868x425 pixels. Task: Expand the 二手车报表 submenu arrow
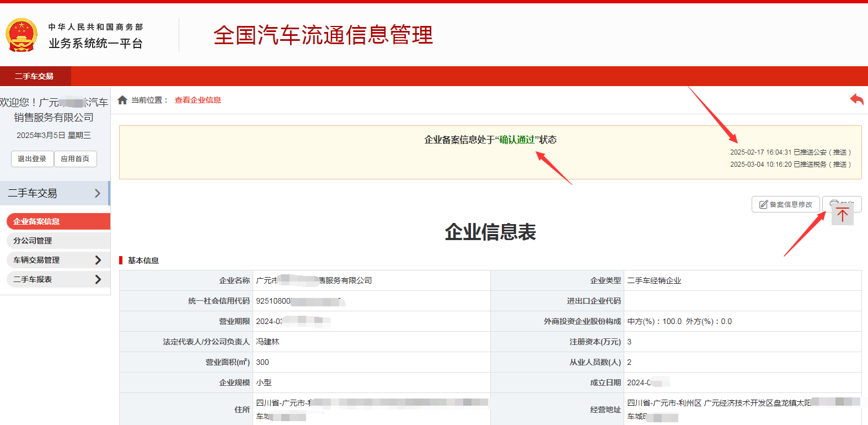[x=98, y=279]
